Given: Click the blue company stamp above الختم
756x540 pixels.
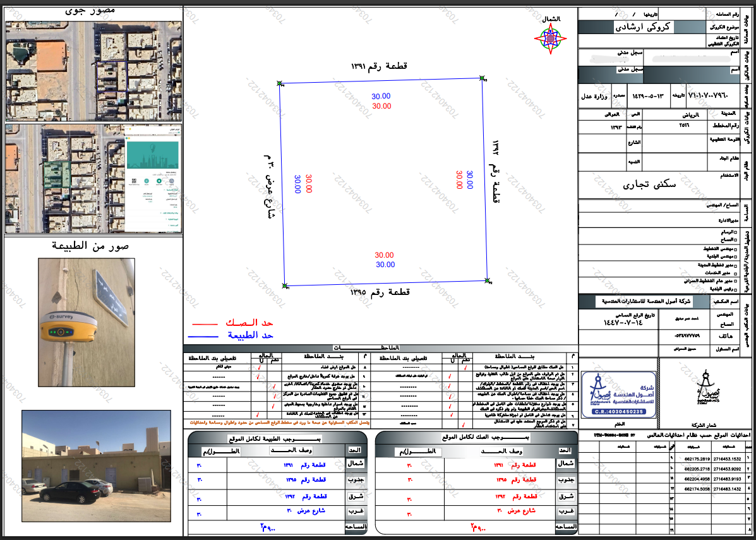Looking at the screenshot, I should tap(618, 394).
